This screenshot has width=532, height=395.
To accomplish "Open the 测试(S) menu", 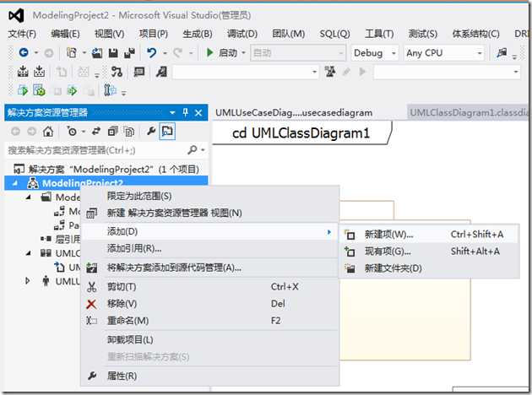I will coord(423,34).
